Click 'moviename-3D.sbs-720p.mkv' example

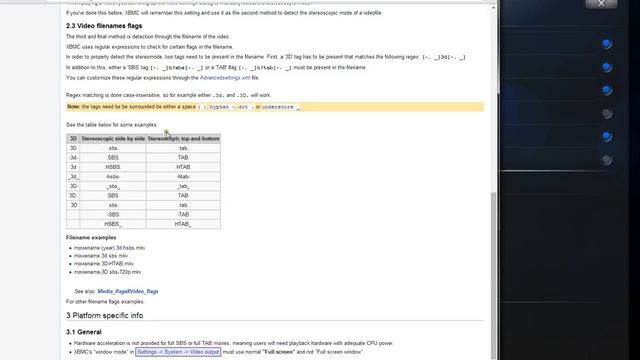pos(107,272)
